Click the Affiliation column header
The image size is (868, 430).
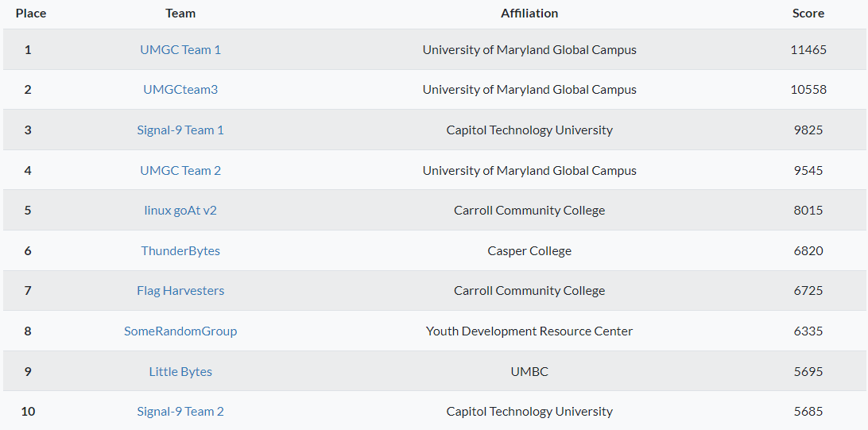coord(529,14)
